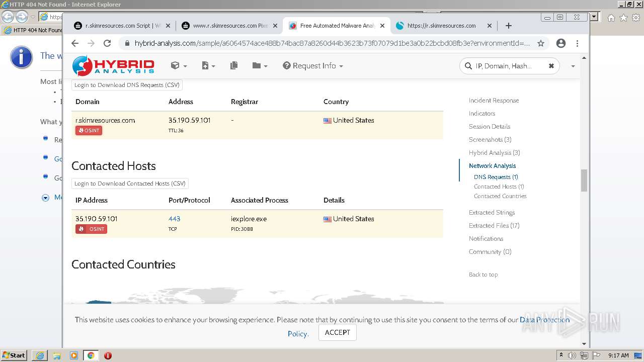Go to Community (0) section
This screenshot has width=644, height=362.
click(x=490, y=252)
